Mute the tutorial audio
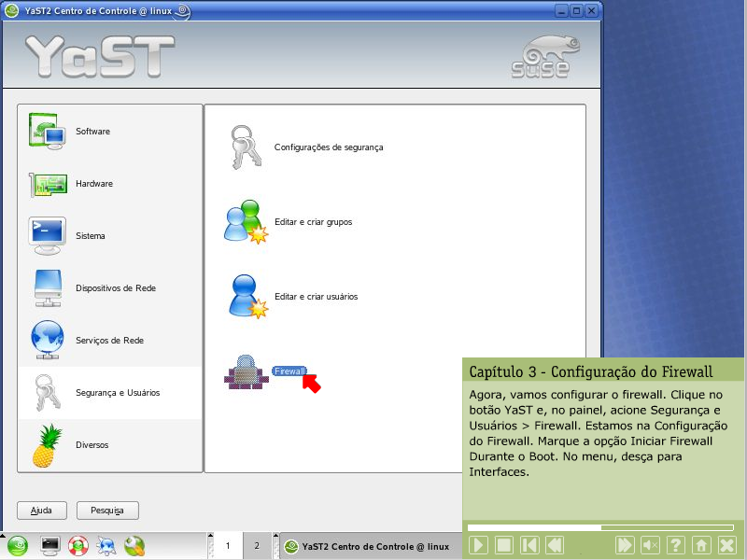Screen dimensions: 747x560 tap(651, 545)
